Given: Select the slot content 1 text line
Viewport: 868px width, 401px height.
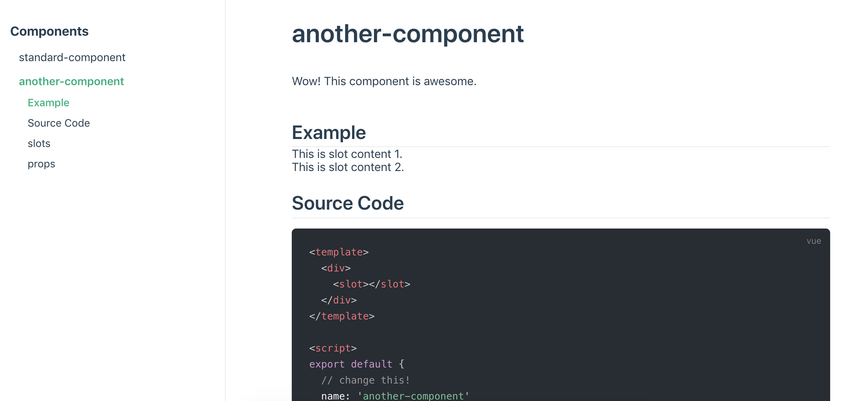Looking at the screenshot, I should click(x=347, y=154).
